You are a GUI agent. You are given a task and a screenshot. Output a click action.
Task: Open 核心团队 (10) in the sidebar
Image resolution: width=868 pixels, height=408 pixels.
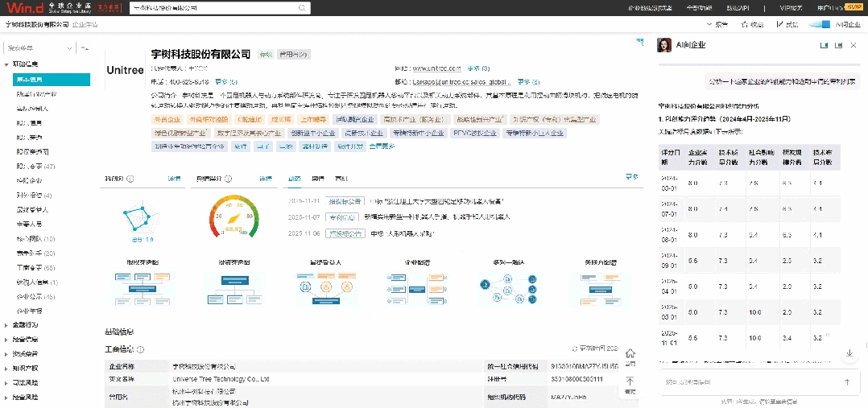coord(36,238)
